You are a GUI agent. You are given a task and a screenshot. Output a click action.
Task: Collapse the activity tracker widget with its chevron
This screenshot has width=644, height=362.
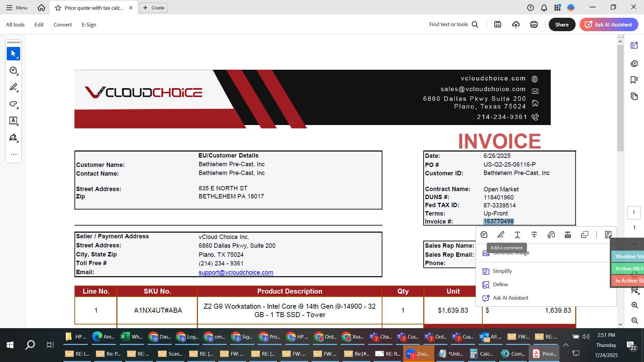(x=634, y=244)
